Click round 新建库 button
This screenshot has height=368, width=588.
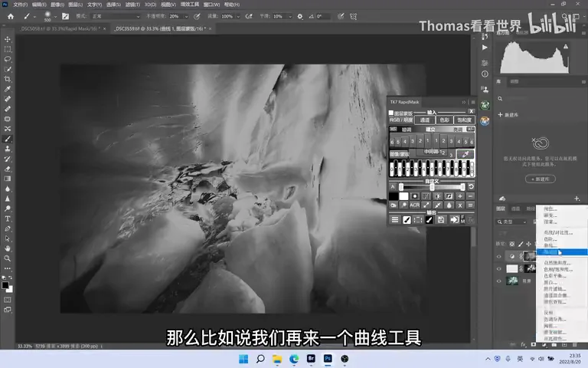pyautogui.click(x=541, y=179)
